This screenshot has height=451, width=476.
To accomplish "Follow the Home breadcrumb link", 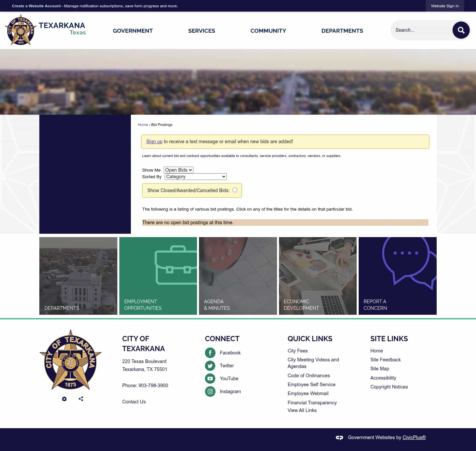I will pyautogui.click(x=143, y=125).
